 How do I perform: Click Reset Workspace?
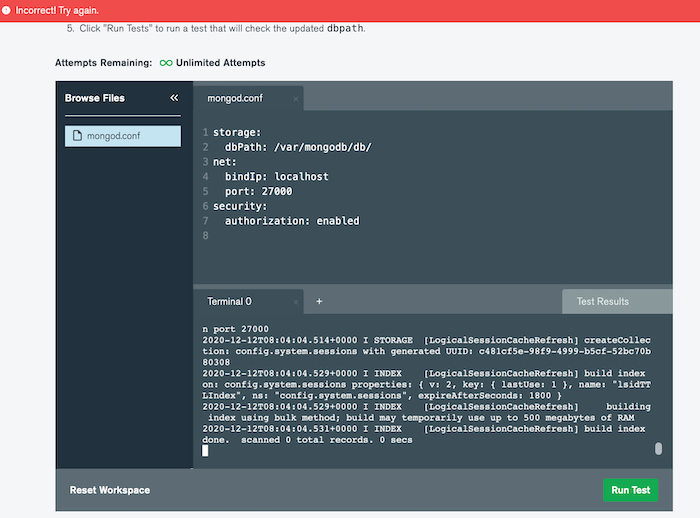[110, 490]
